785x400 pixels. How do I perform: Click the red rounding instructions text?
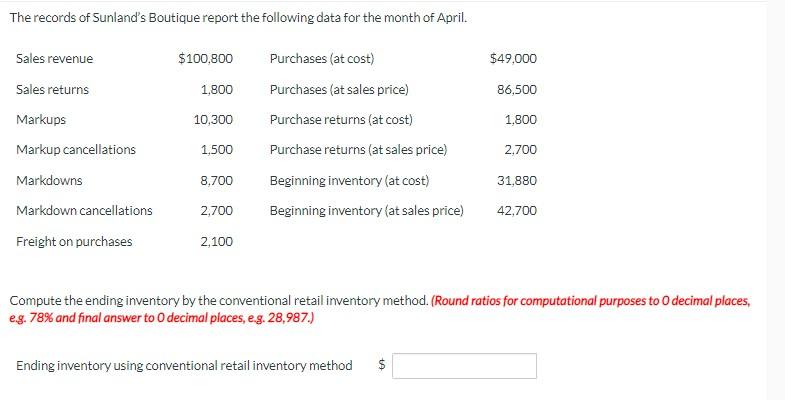tap(380, 309)
